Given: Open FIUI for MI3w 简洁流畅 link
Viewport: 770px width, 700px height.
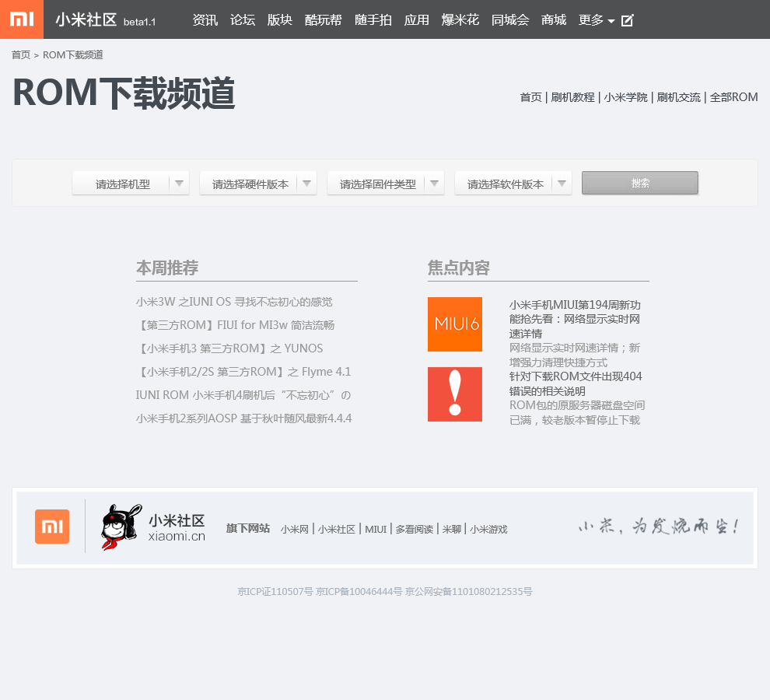Looking at the screenshot, I should [x=235, y=325].
